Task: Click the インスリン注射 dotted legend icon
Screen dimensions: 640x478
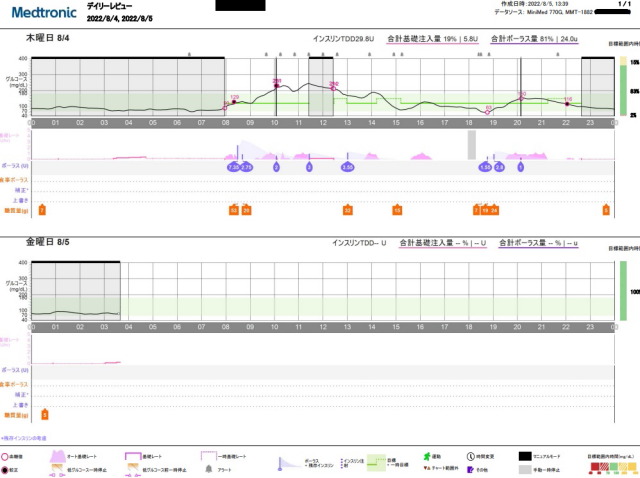Action: click(341, 463)
